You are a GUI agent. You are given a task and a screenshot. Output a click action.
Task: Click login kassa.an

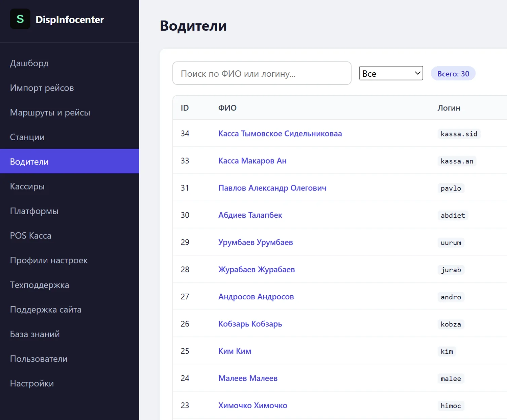point(457,161)
